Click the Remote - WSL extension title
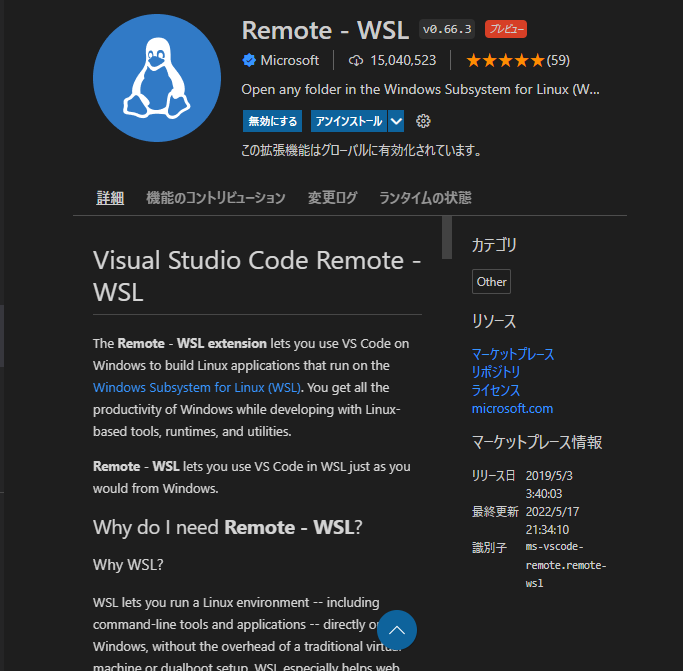This screenshot has height=671, width=683. point(325,30)
